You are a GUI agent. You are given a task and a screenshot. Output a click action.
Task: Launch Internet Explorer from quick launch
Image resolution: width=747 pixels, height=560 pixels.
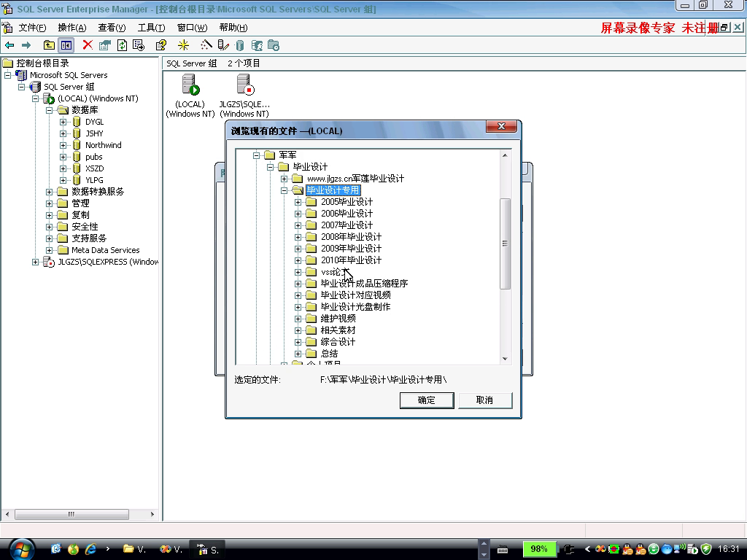coord(90,549)
